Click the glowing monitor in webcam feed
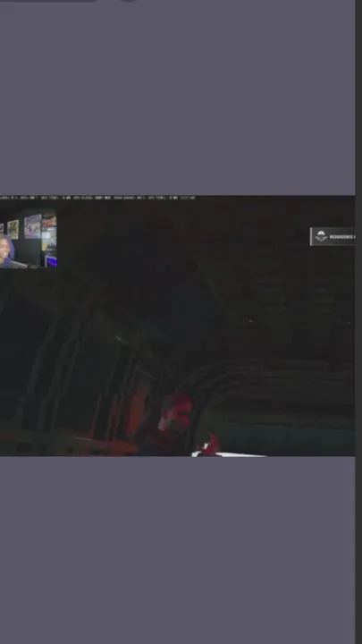 click(50, 261)
